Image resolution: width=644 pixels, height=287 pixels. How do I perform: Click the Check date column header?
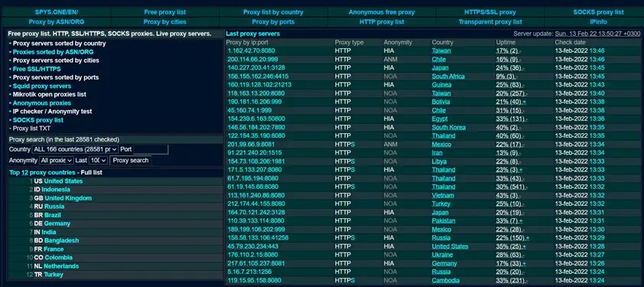click(x=571, y=42)
